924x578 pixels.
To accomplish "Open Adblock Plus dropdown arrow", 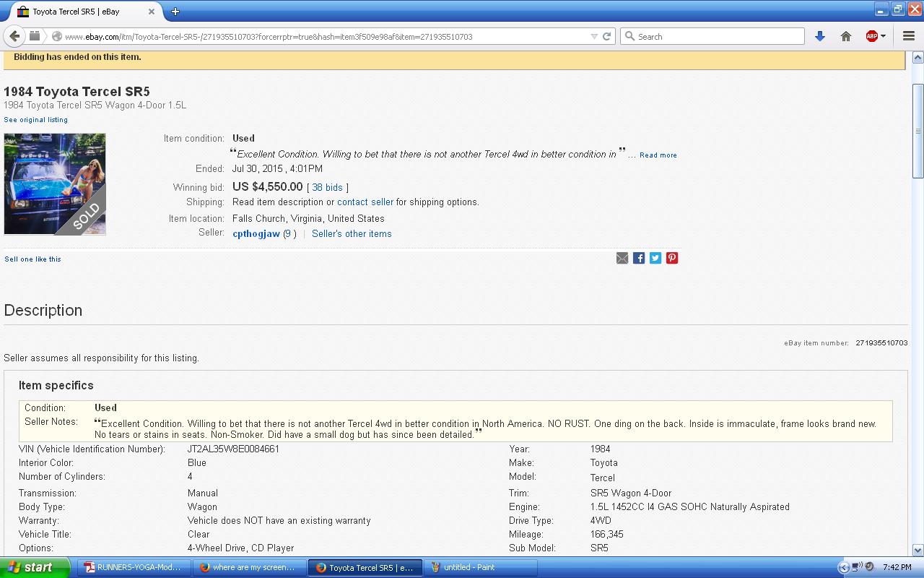I will click(x=883, y=36).
